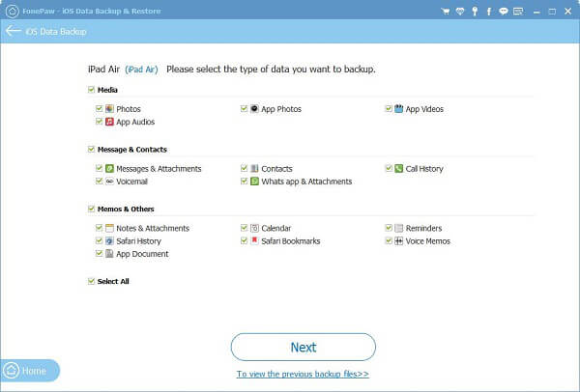Click the (iPad Air) device name text
Screen dimensions: 580x392
click(x=141, y=70)
